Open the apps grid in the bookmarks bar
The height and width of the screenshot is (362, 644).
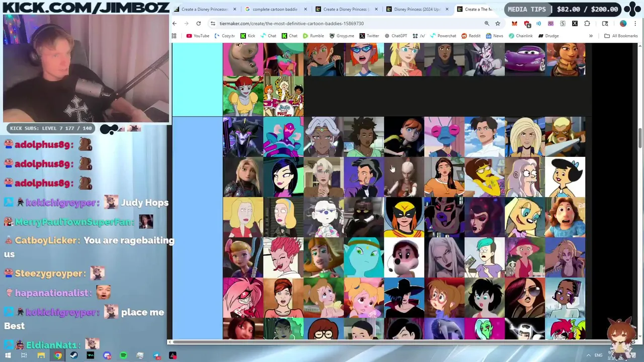174,36
